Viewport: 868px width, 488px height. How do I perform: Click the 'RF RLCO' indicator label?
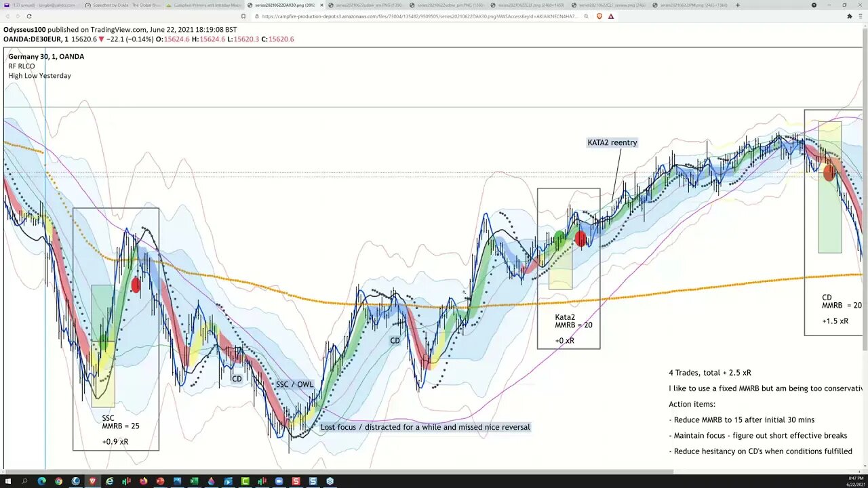(22, 66)
